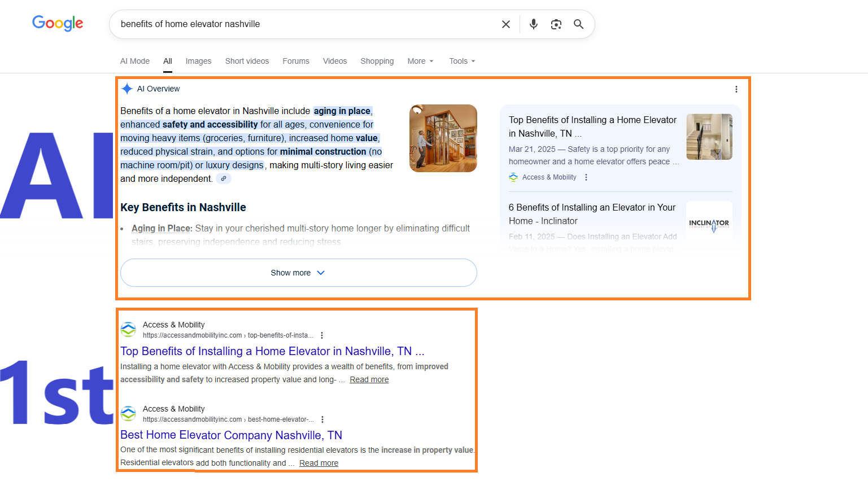The width and height of the screenshot is (868, 481).
Task: Start voice search with the microphone icon
Action: point(534,24)
